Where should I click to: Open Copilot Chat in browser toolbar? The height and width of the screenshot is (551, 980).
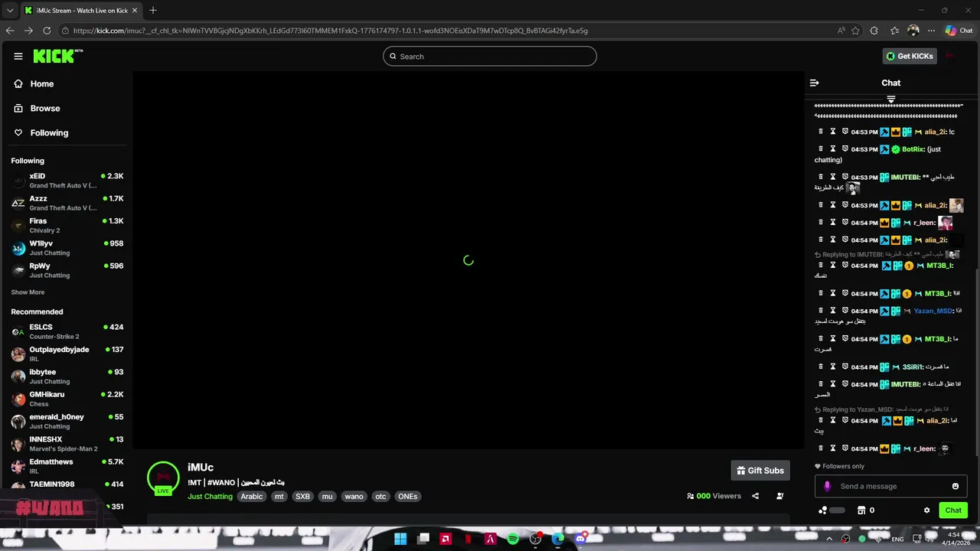point(959,31)
